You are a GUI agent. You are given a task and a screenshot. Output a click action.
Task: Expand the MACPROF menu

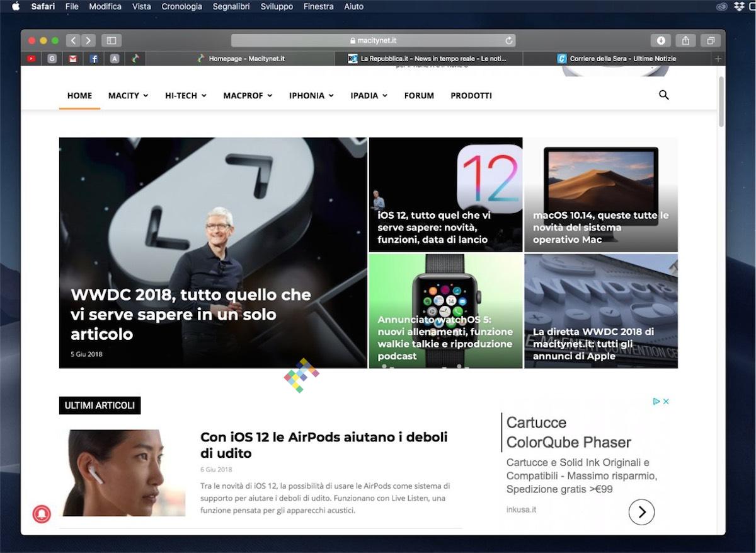pos(248,96)
